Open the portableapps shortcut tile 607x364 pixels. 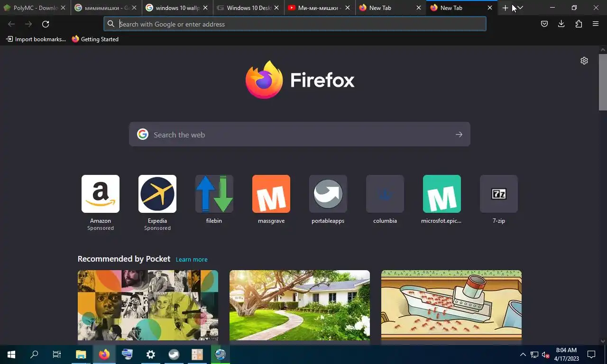coord(328,194)
